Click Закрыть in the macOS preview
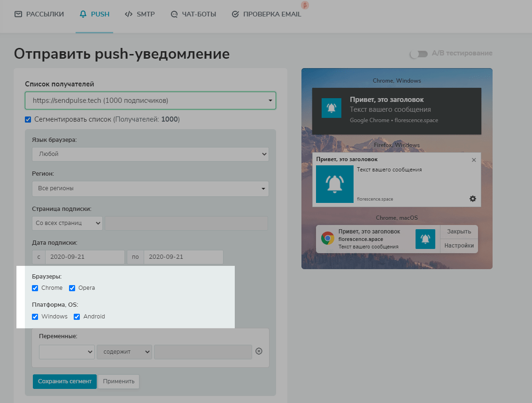Image resolution: width=532 pixels, height=403 pixels. [459, 232]
